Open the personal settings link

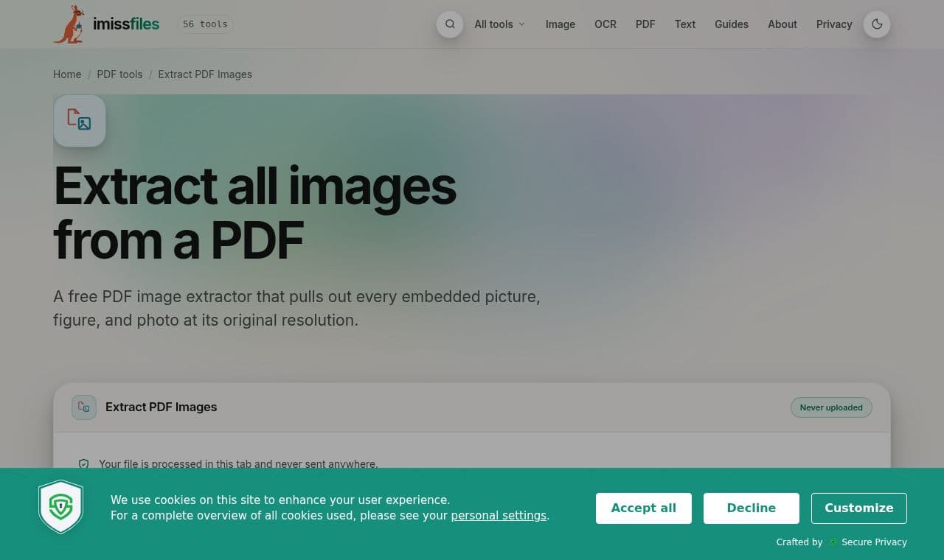(x=499, y=516)
